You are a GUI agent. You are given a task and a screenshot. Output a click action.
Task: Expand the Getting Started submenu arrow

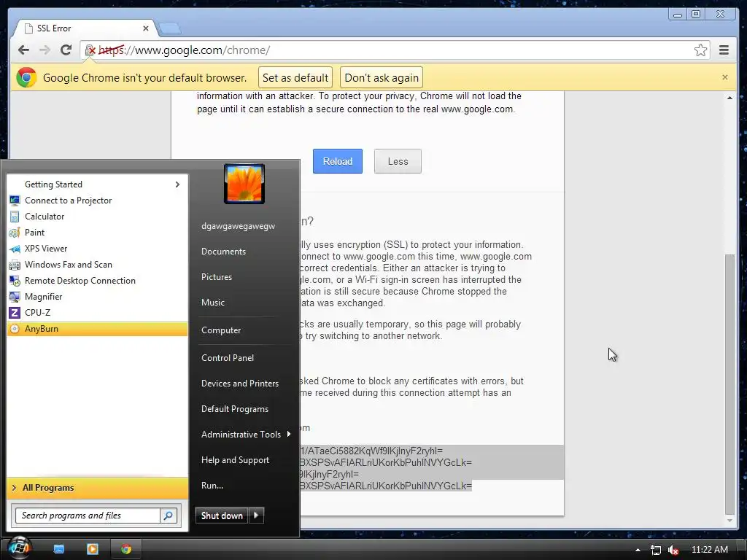tap(177, 184)
